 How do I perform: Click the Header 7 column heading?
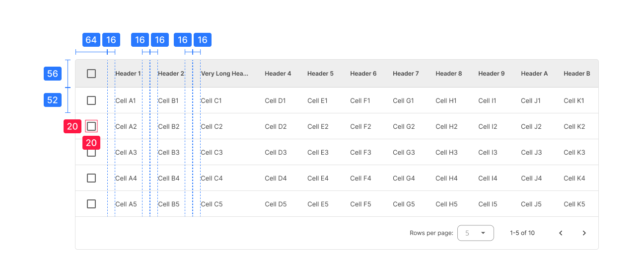(406, 74)
